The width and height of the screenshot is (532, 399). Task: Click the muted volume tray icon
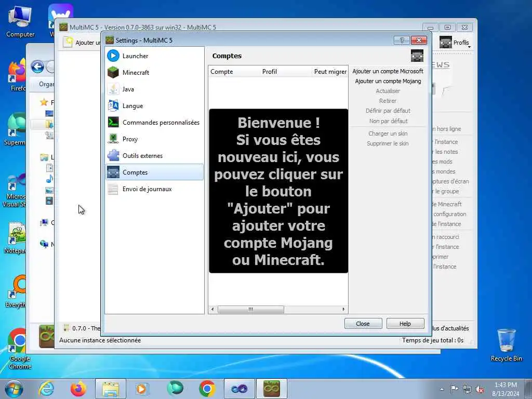coord(480,390)
